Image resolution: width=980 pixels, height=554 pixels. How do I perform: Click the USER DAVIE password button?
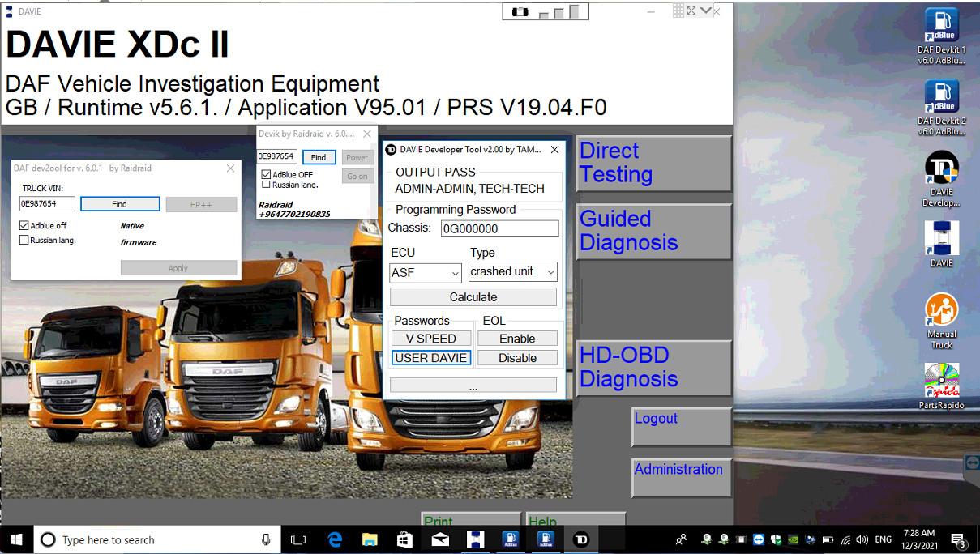coord(430,358)
